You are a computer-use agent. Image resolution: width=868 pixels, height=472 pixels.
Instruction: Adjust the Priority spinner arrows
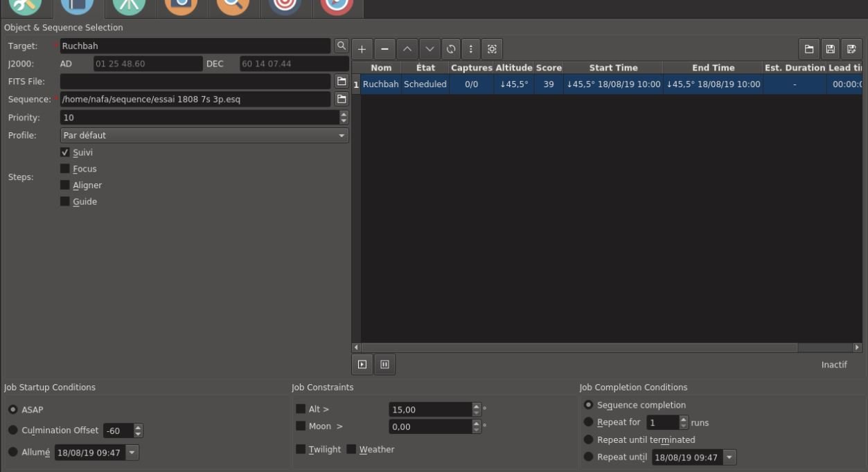[x=344, y=118]
